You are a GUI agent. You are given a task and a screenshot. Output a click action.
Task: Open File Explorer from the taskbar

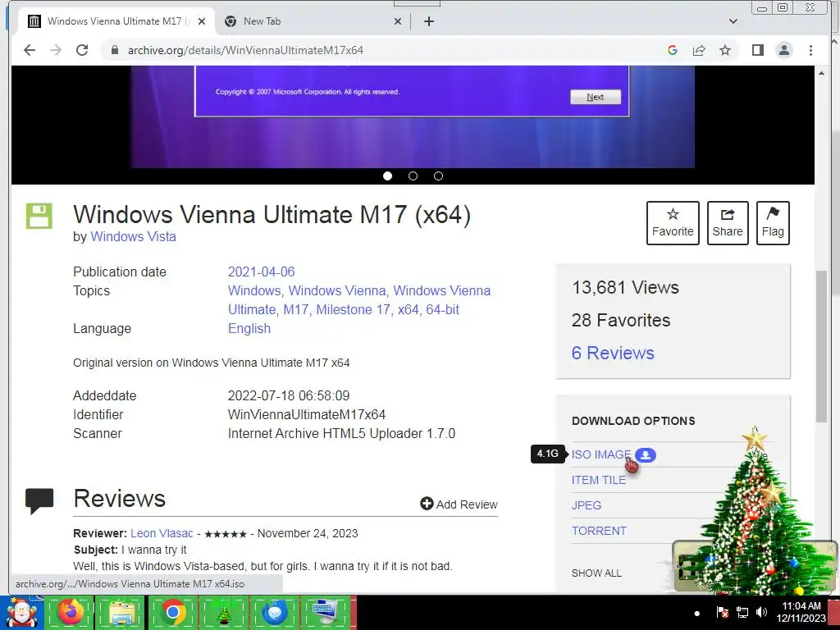[121, 614]
